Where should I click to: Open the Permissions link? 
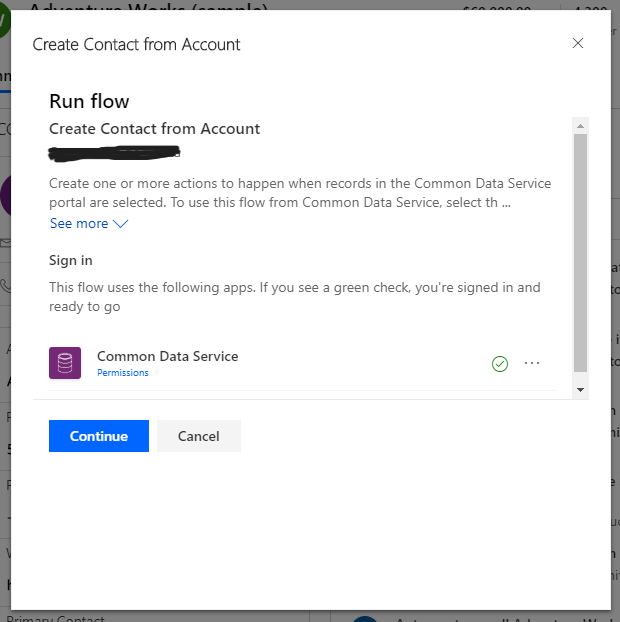tap(122, 373)
